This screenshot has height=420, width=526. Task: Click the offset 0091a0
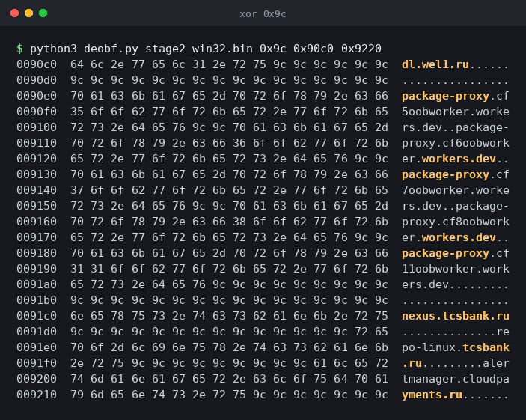click(37, 284)
